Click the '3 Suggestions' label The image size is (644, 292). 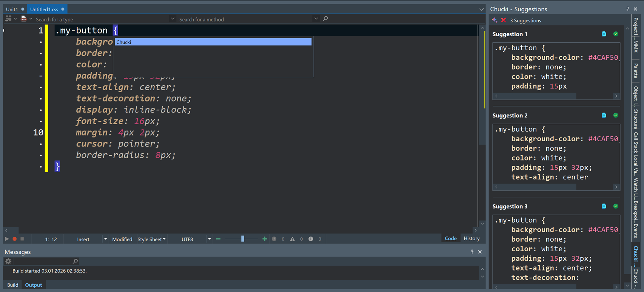click(525, 20)
